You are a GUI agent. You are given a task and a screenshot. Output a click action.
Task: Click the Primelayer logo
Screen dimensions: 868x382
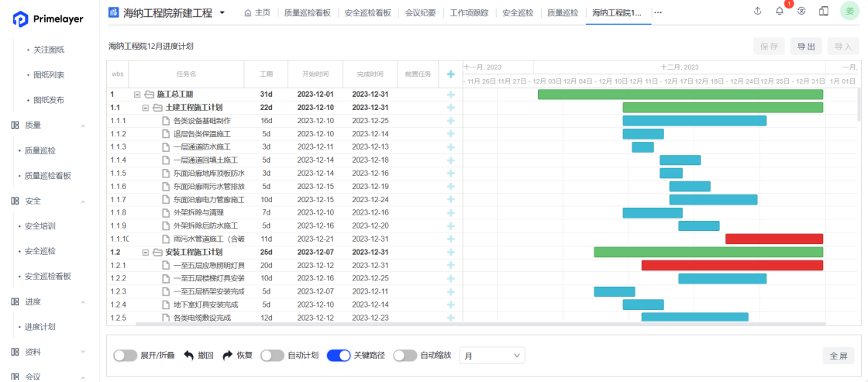coord(48,19)
